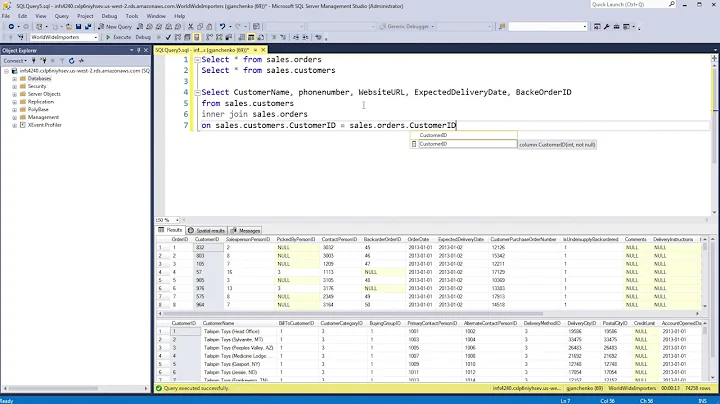Click the New Query button
720x404 pixels.
pyautogui.click(x=115, y=27)
